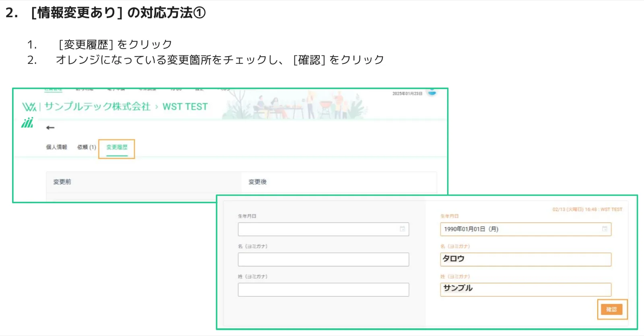The image size is (644, 336).
Task: Click the empty 生年月日 field under 変更前
Action: click(x=323, y=229)
